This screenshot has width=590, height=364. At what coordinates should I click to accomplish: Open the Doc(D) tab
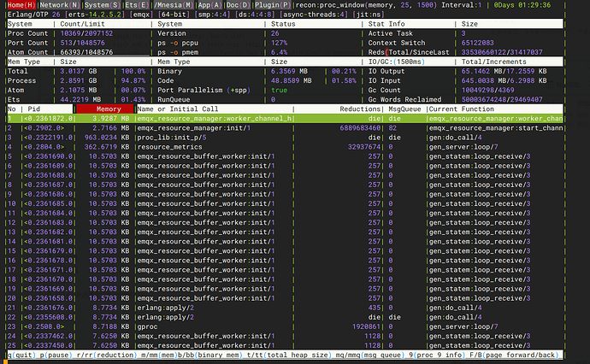coord(238,5)
